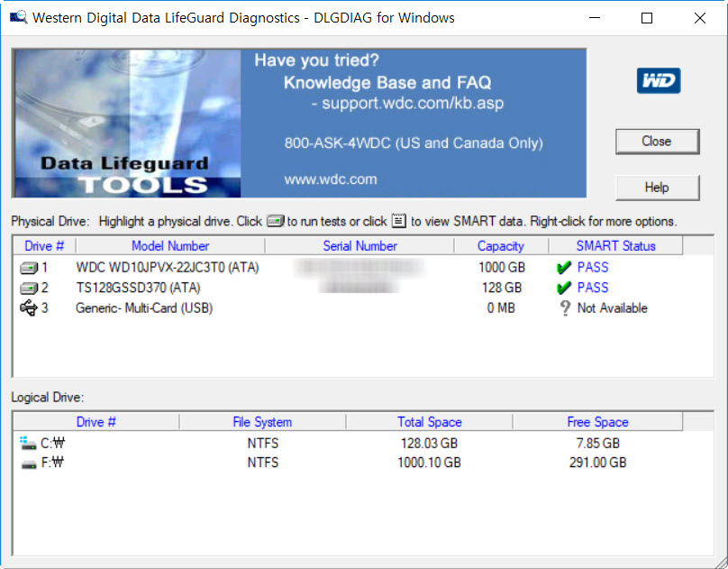This screenshot has width=728, height=569.
Task: Close the window with the X button
Action: (x=700, y=18)
